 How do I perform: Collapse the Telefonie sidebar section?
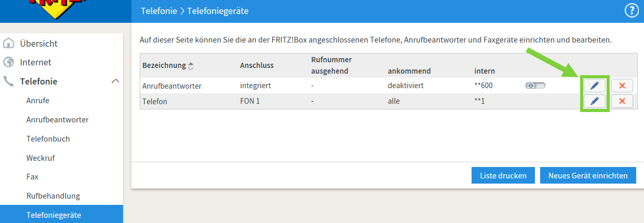click(x=115, y=81)
